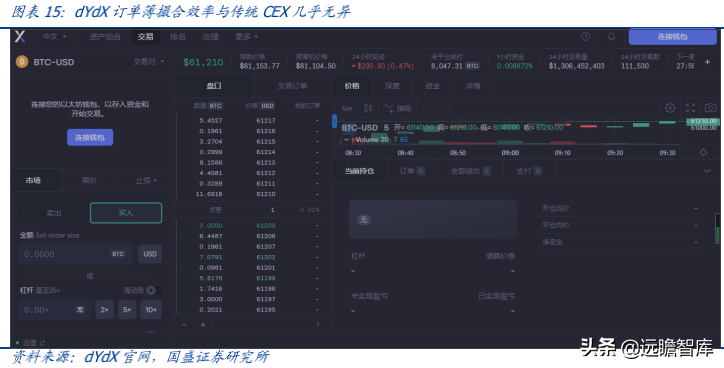The image size is (724, 368).
Task: Open the 订单 orders tab
Action: point(412,171)
